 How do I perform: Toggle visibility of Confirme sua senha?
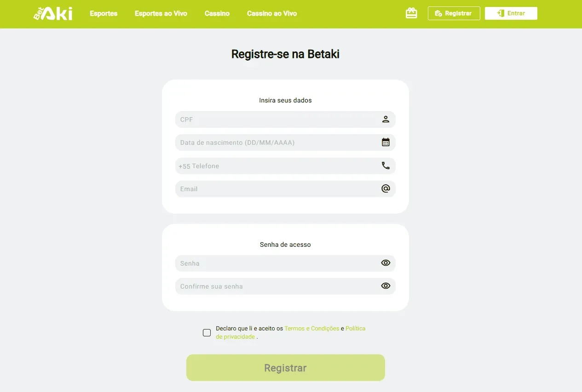[386, 286]
